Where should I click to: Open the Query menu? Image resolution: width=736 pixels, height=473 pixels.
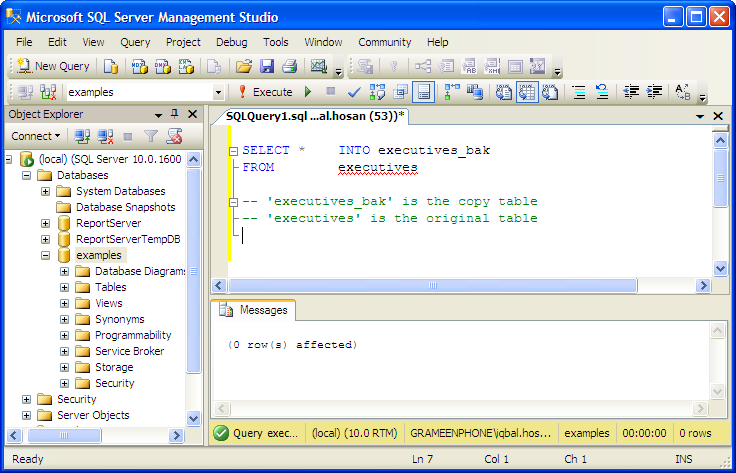[x=135, y=42]
